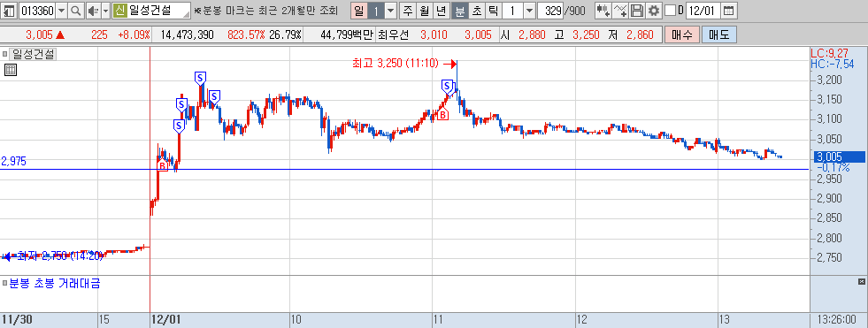Screen dimensions: 868x328
Task: Open chart settings gear icon
Action: coord(654,10)
